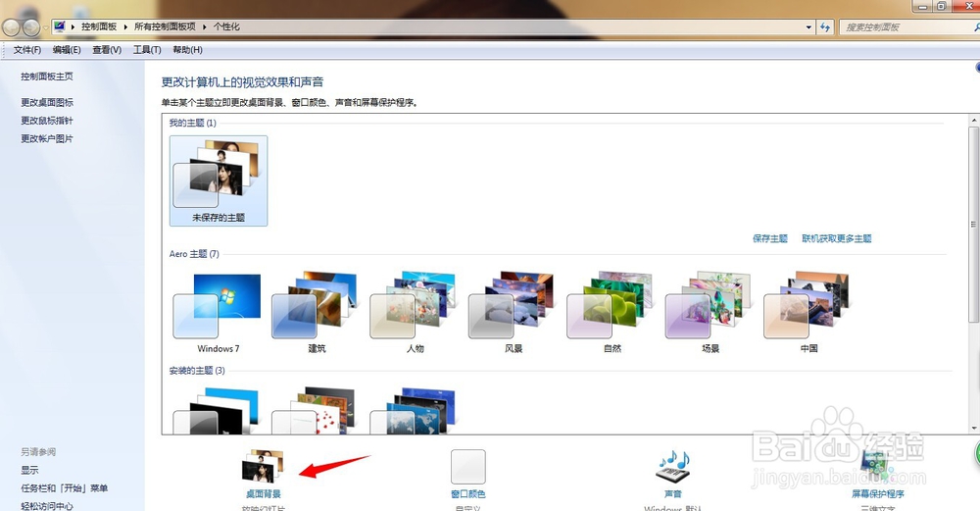The width and height of the screenshot is (980, 511).
Task: Open the File (文件) menu
Action: tap(26, 50)
